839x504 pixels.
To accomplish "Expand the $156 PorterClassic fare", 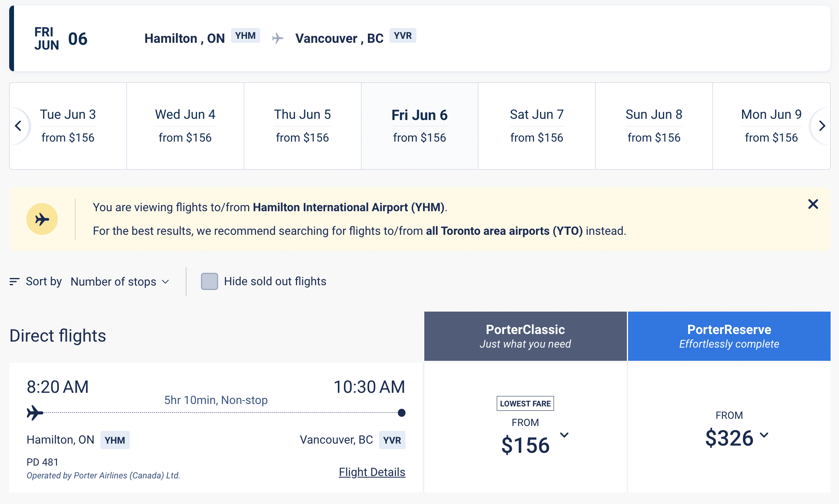I will [564, 435].
